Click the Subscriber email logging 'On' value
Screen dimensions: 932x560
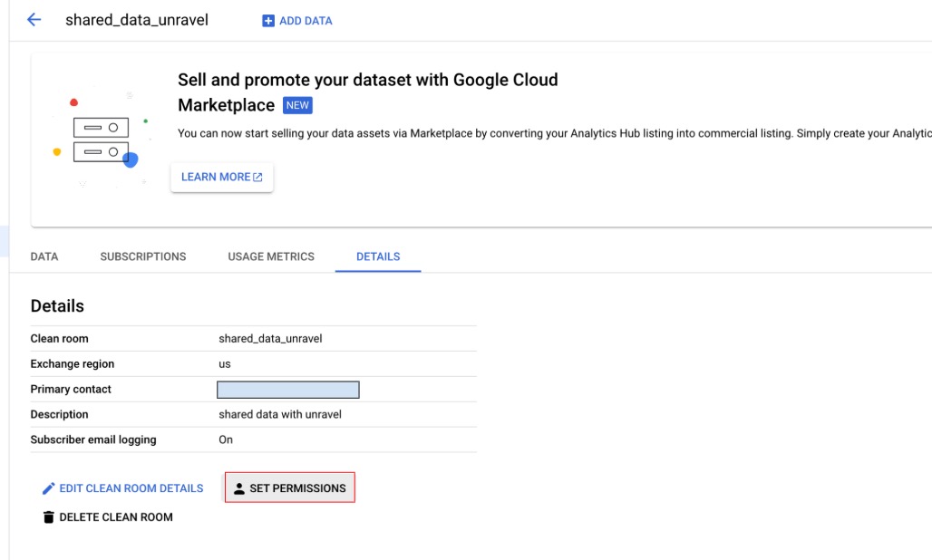(226, 439)
